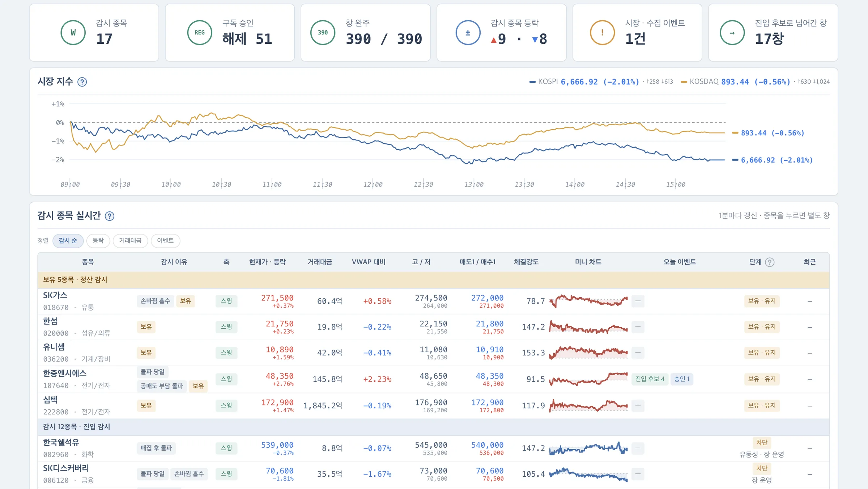868x489 pixels.
Task: Open the 한중엔시에스 stock row
Action: pyautogui.click(x=433, y=379)
